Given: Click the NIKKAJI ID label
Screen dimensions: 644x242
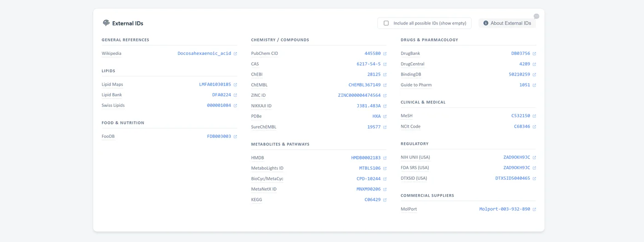Looking at the screenshot, I should 261,106.
